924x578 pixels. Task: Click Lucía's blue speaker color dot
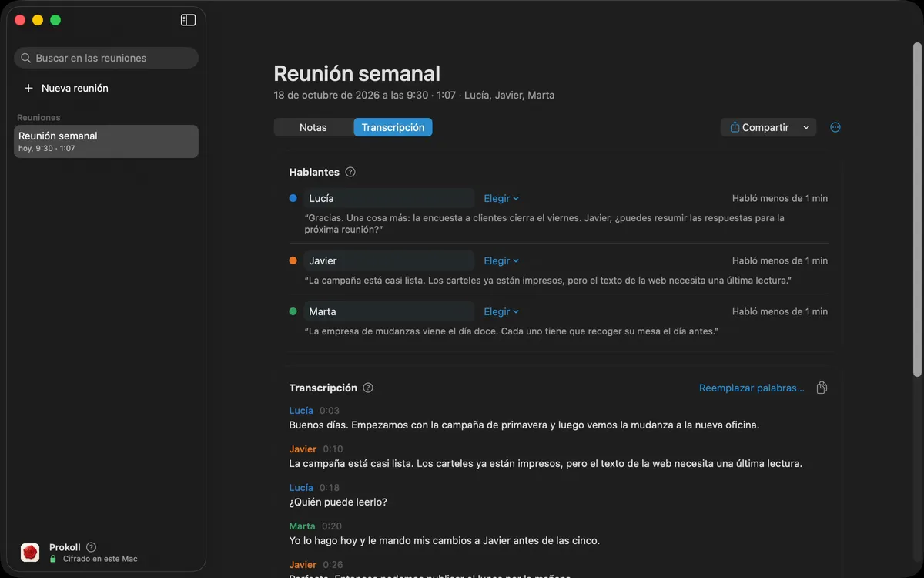point(293,198)
